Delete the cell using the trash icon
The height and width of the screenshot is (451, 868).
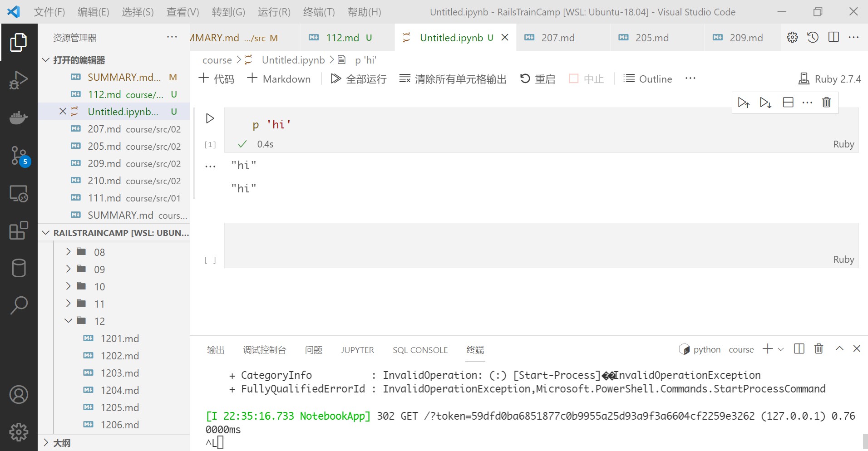(x=826, y=102)
